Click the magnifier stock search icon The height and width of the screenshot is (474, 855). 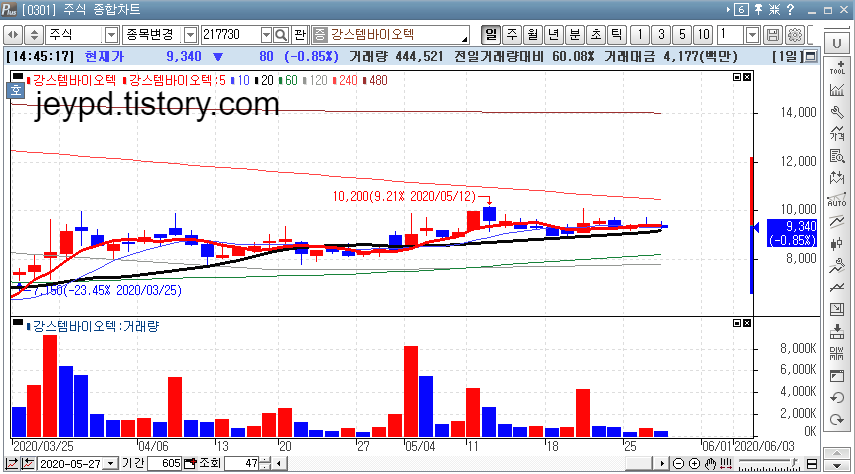pyautogui.click(x=281, y=35)
